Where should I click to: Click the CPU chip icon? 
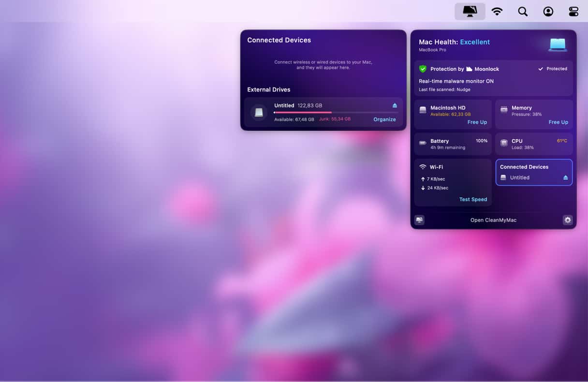[504, 143]
